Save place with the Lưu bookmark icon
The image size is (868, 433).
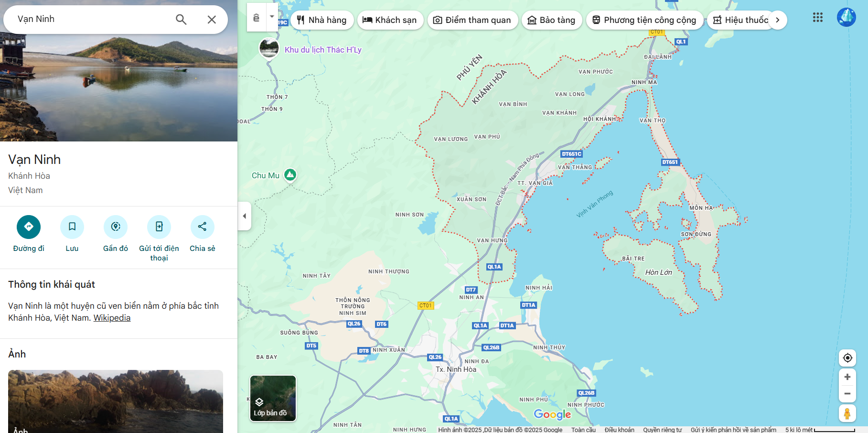(x=72, y=227)
